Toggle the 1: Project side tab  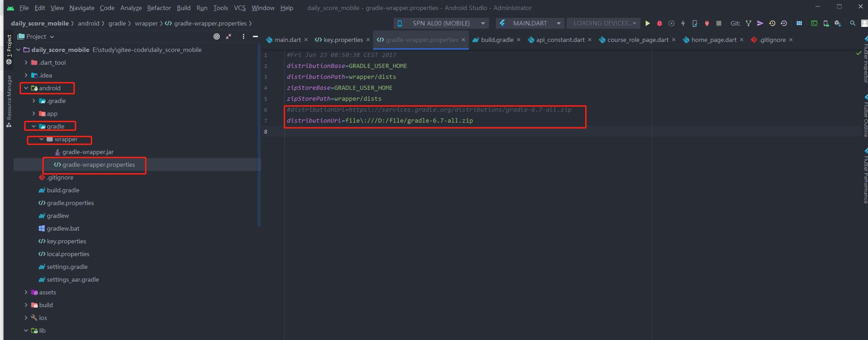pos(9,49)
